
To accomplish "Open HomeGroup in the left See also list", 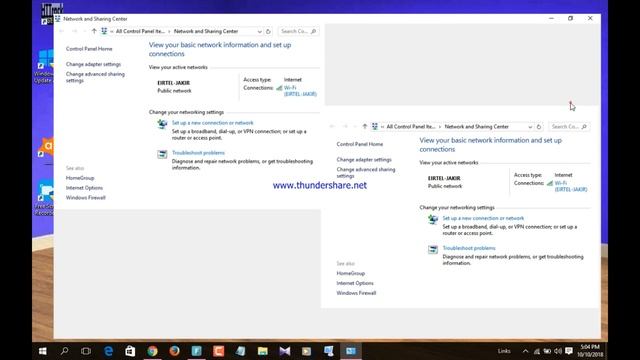I will click(x=80, y=178).
